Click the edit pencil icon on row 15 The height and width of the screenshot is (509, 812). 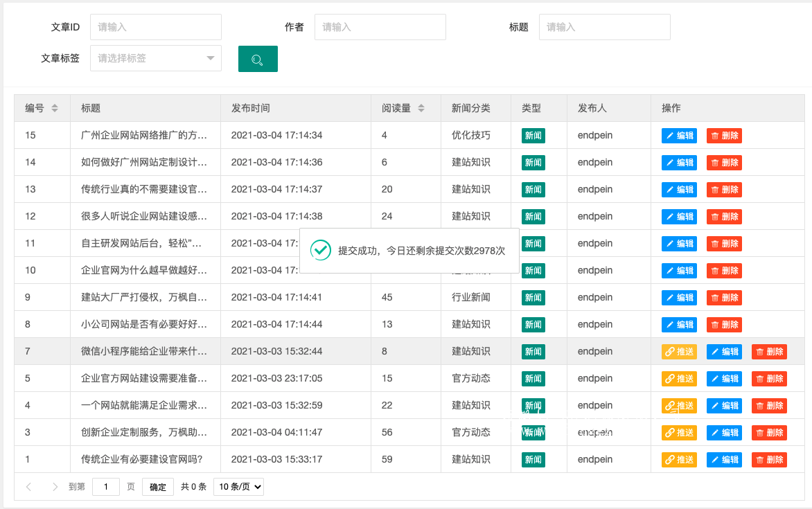pyautogui.click(x=669, y=135)
